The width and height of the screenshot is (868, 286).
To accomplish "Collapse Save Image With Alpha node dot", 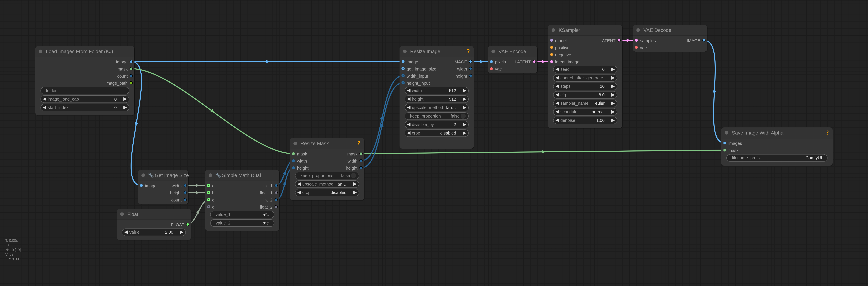I will tap(726, 133).
